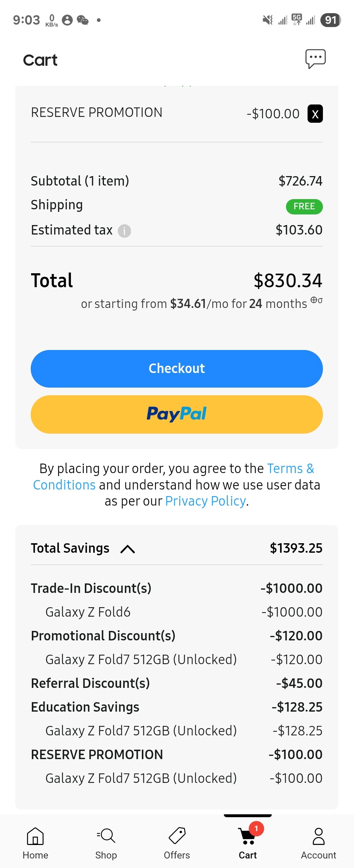Tap the Estimated tax info icon
Screen dimensions: 354x868
pyautogui.click(x=124, y=231)
